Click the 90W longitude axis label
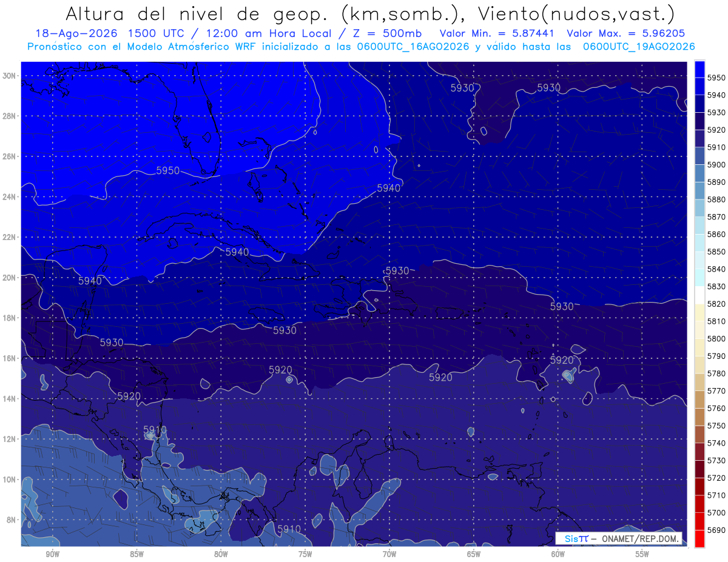This screenshot has width=728, height=562. 52,554
